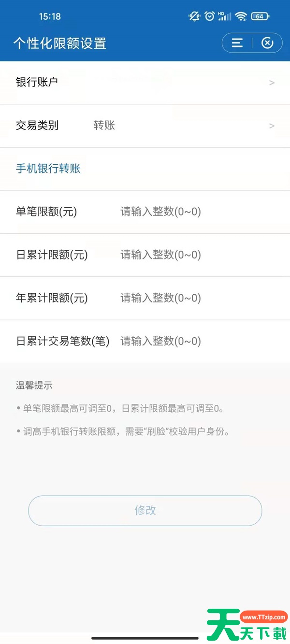Click the battery indicator showing 64
This screenshot has height=644, width=290.
[x=260, y=16]
